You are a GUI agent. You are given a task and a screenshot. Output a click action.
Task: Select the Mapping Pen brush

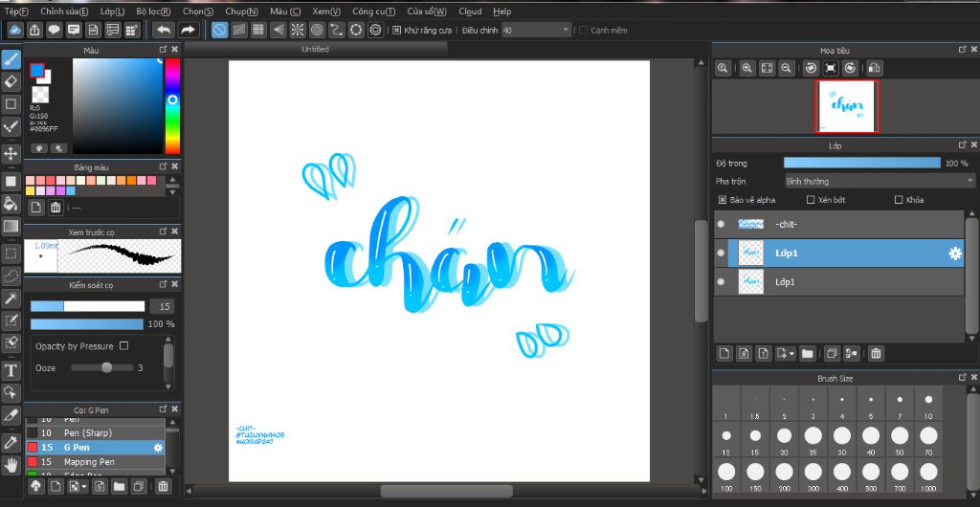95,462
